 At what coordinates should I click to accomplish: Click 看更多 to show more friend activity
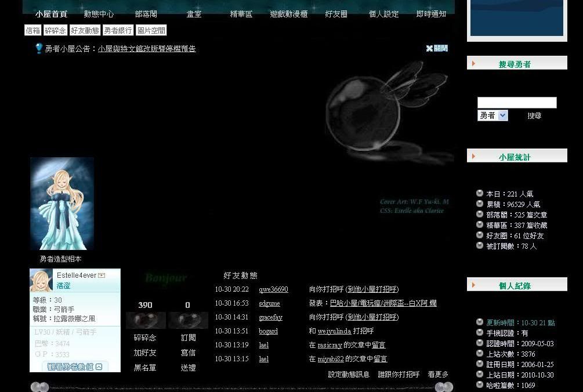click(438, 375)
